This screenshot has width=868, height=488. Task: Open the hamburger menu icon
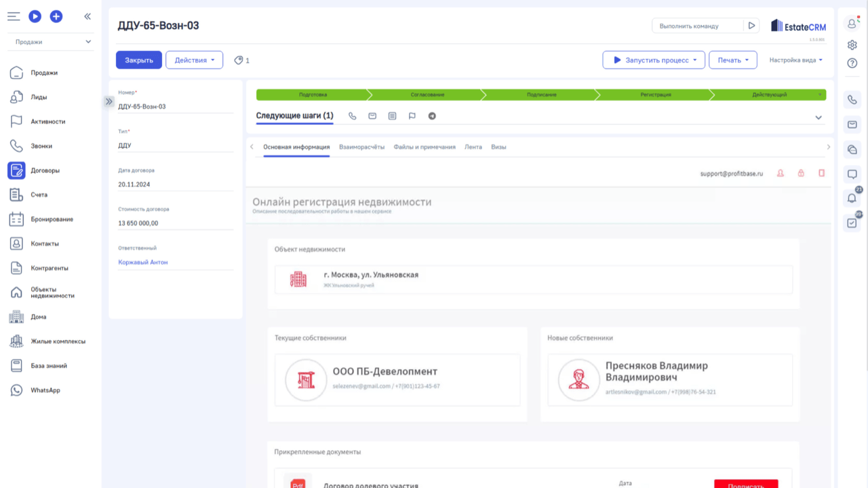(x=14, y=16)
